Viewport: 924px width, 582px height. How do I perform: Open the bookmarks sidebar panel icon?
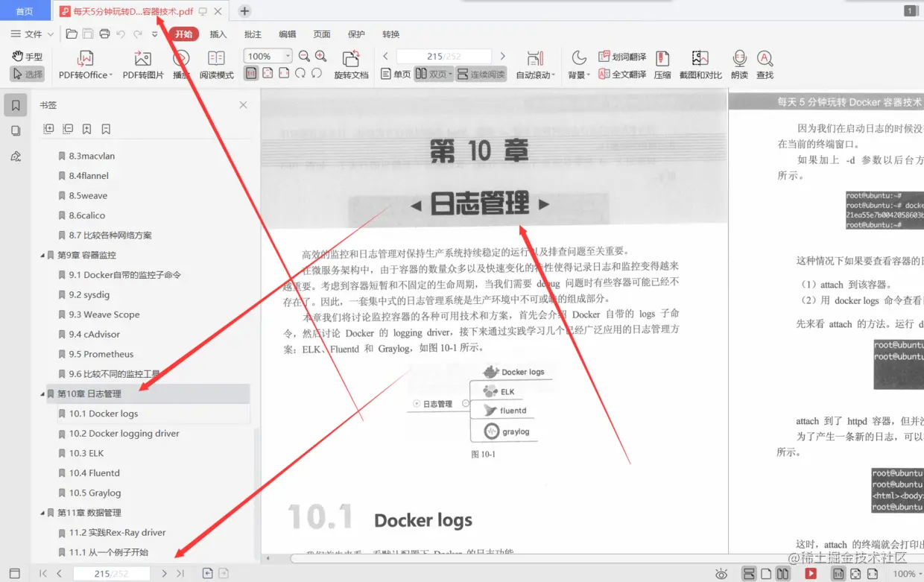16,106
